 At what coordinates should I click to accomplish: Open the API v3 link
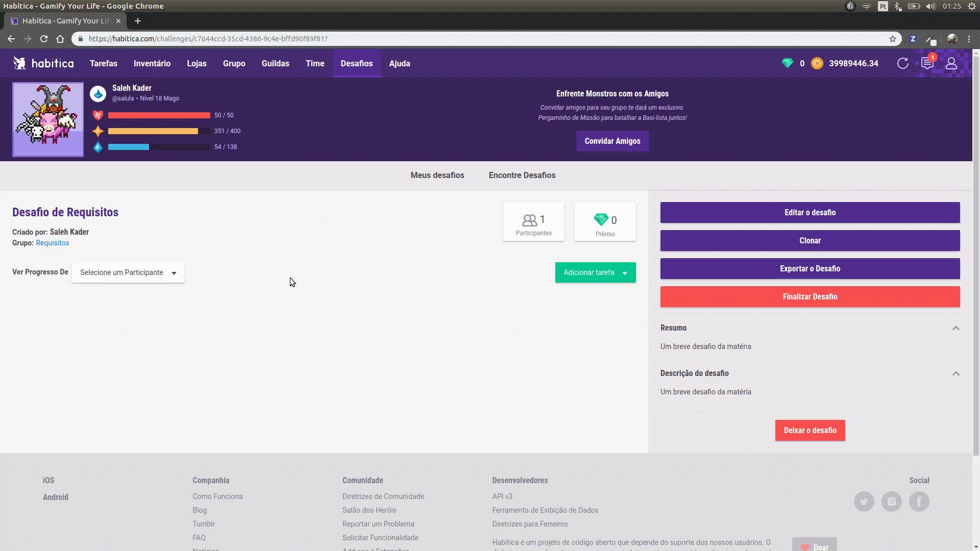point(502,496)
